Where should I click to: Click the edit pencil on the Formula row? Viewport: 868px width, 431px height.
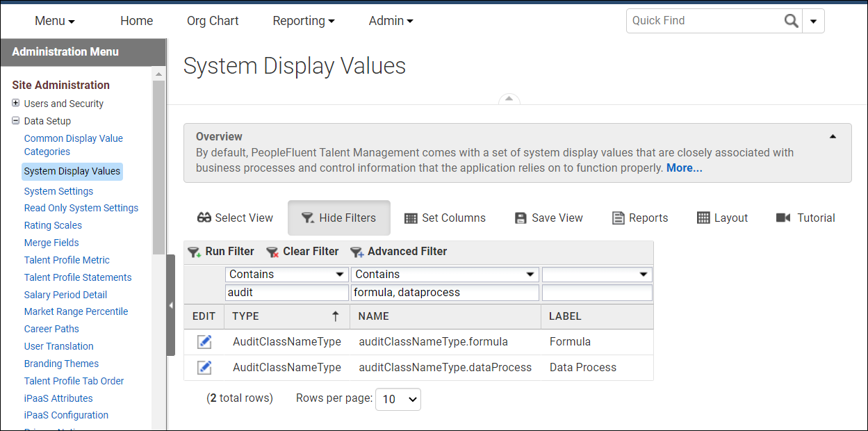click(204, 341)
